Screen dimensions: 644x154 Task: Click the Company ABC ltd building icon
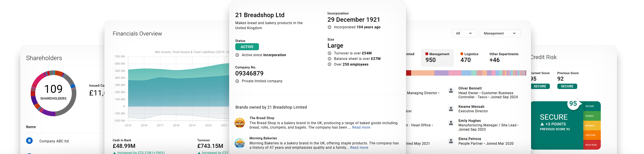[29, 141]
